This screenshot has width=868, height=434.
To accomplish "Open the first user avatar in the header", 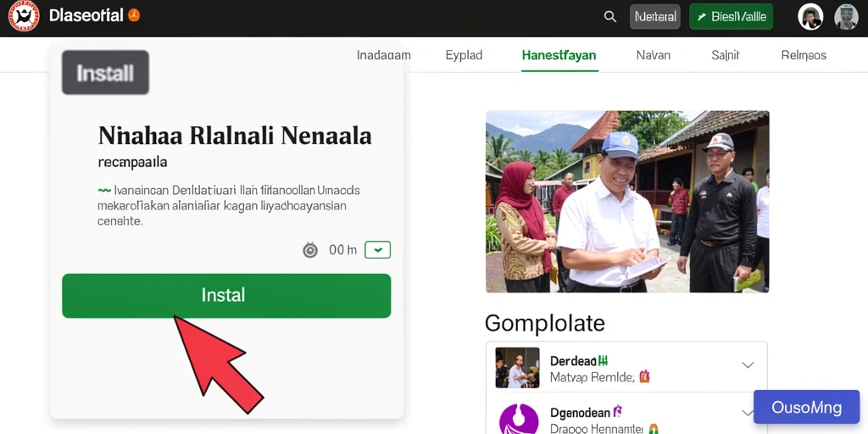I will click(810, 17).
